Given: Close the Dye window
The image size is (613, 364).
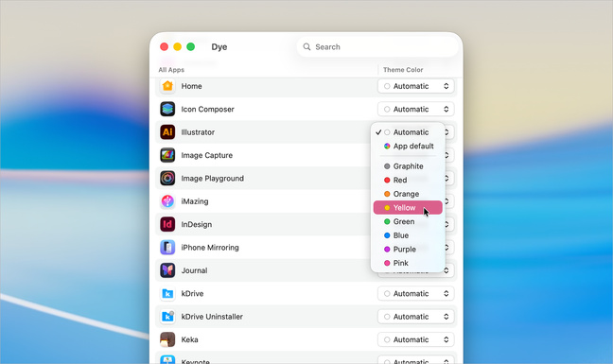Looking at the screenshot, I should (x=165, y=47).
